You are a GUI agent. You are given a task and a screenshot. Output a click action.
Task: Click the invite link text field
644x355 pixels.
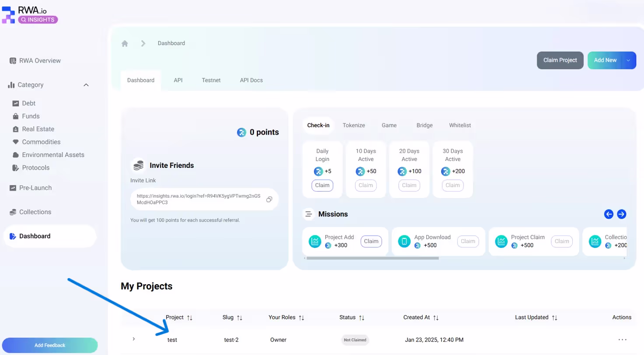(204, 199)
